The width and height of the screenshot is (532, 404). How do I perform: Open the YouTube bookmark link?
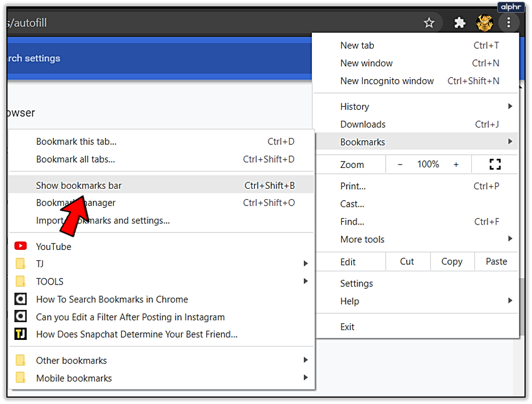(x=162, y=246)
